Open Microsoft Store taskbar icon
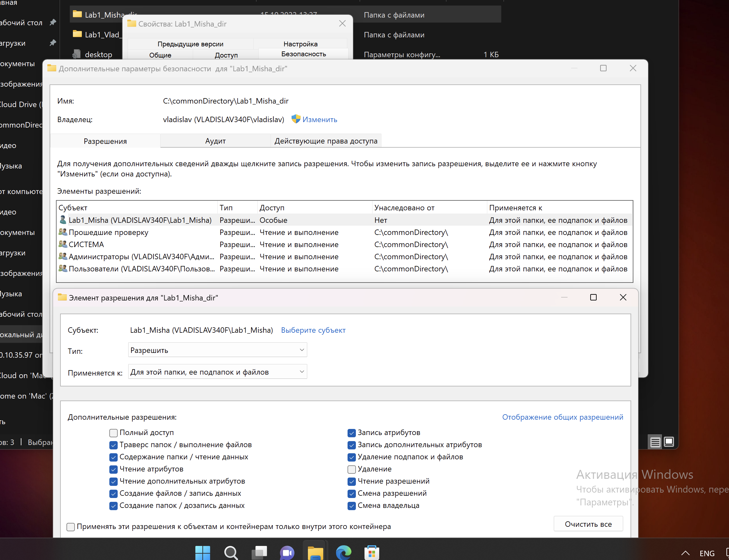Image resolution: width=729 pixels, height=560 pixels. pos(372,552)
